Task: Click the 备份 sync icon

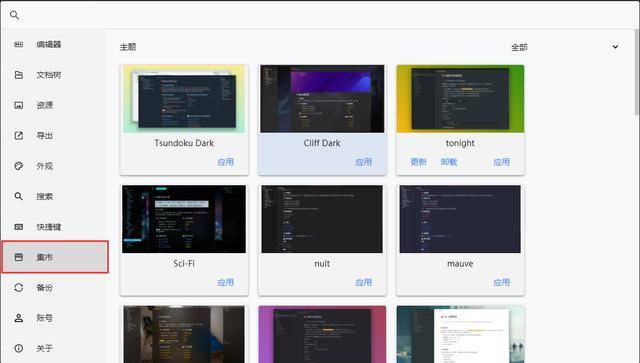Action: [19, 287]
